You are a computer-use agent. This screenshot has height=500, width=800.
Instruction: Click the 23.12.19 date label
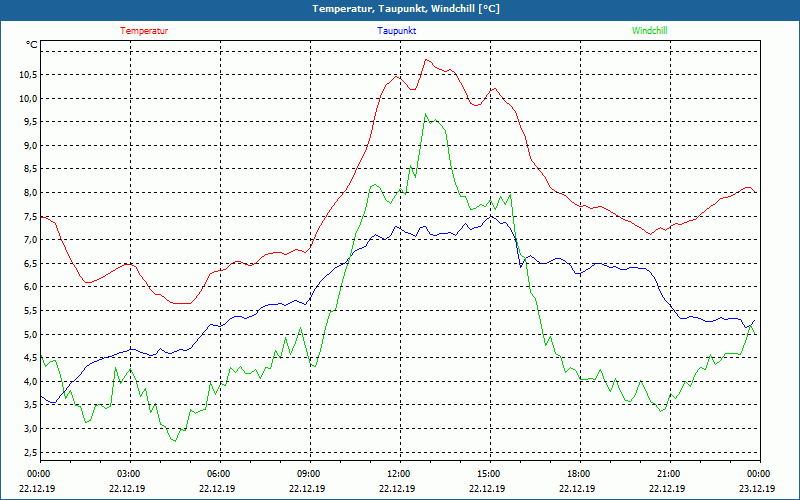(x=757, y=488)
